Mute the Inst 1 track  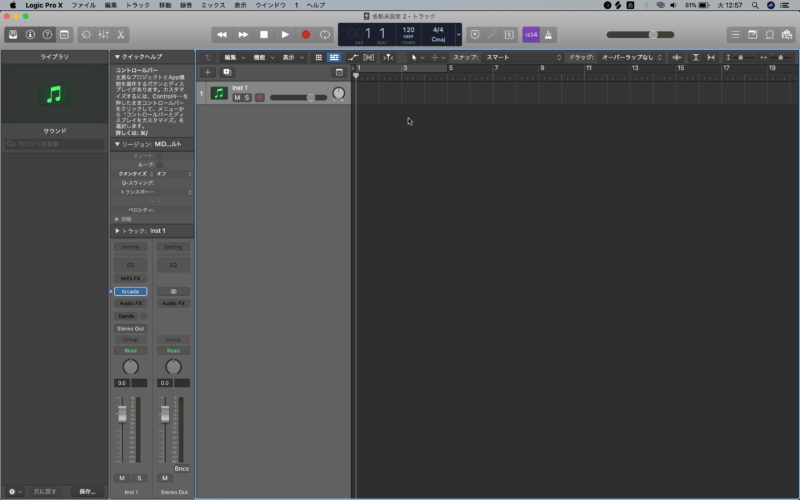tap(237, 97)
